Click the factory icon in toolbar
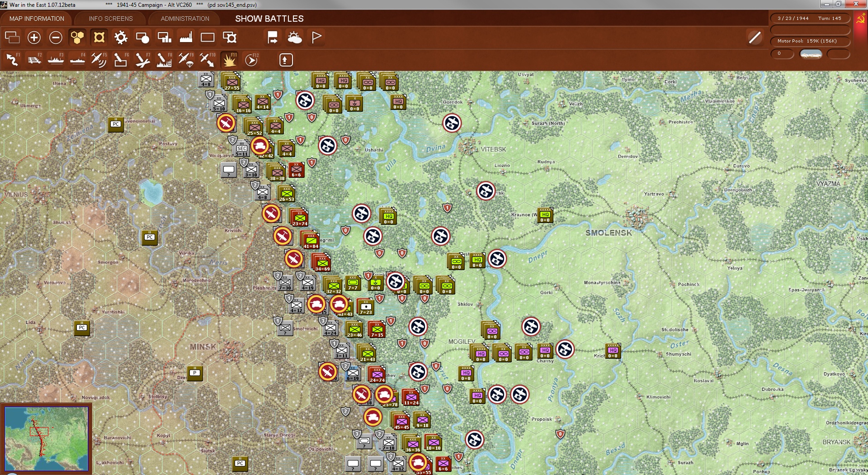The width and height of the screenshot is (868, 475). click(186, 37)
